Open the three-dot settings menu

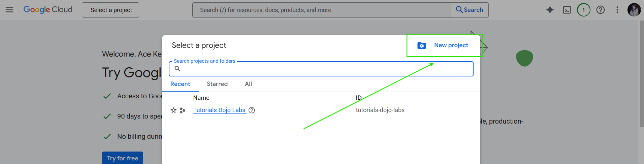[x=617, y=10]
